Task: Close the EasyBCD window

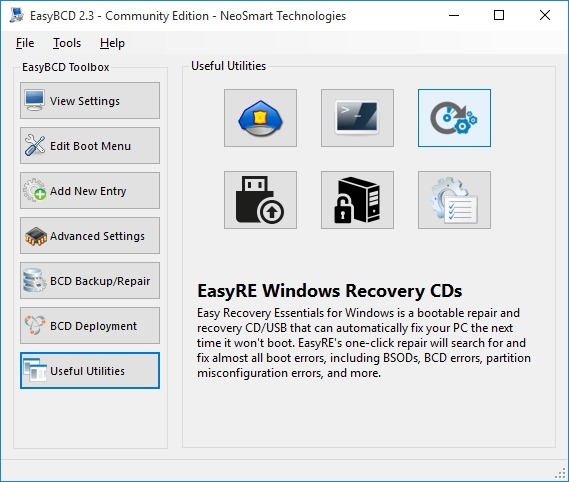Action: tap(545, 15)
